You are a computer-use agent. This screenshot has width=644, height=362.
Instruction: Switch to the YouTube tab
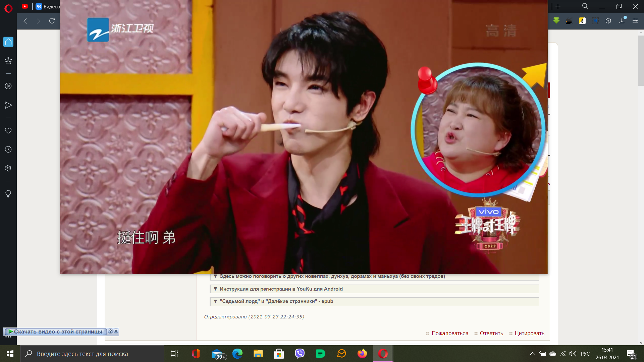point(25,6)
